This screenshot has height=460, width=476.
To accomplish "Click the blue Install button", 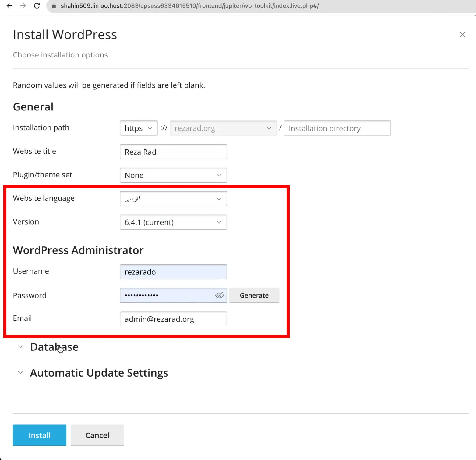I will [40, 435].
